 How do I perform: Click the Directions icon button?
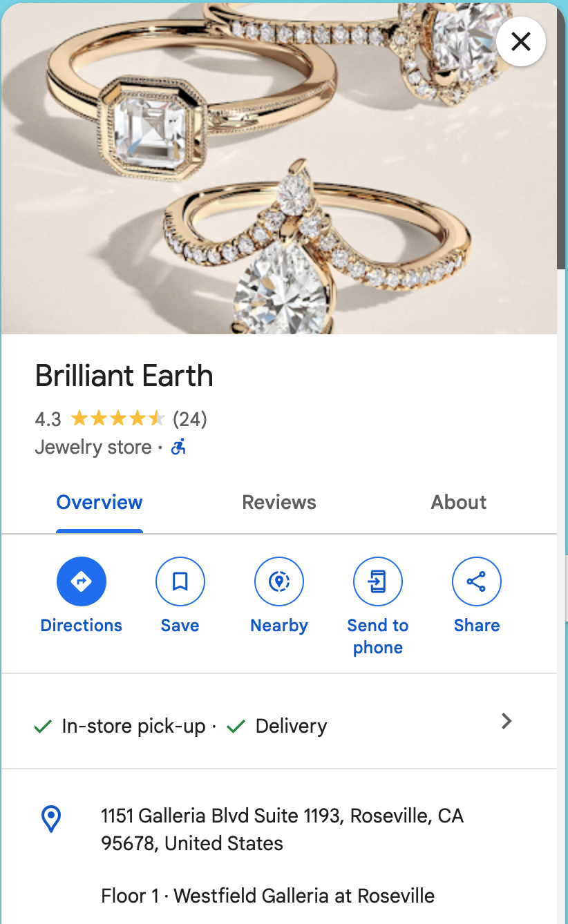[82, 582]
